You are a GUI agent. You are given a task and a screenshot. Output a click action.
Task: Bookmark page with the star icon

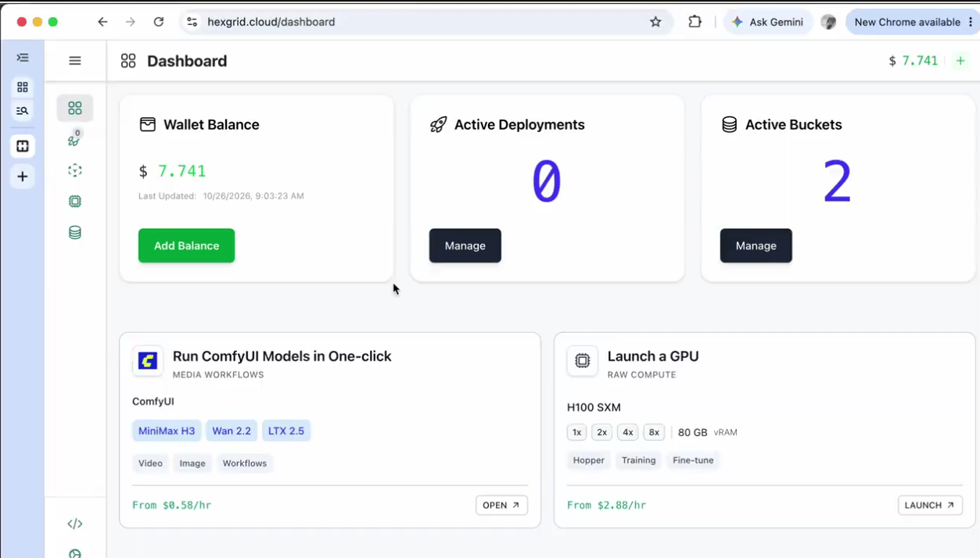[655, 22]
